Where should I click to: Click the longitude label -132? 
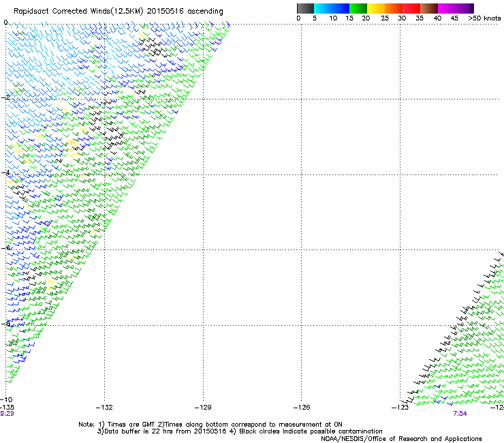click(x=104, y=408)
